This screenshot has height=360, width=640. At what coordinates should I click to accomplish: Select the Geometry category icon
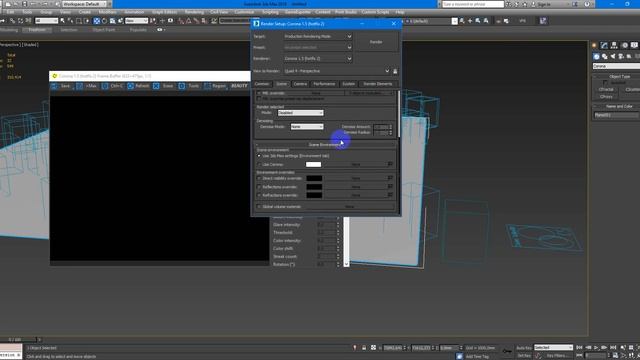[x=596, y=56]
